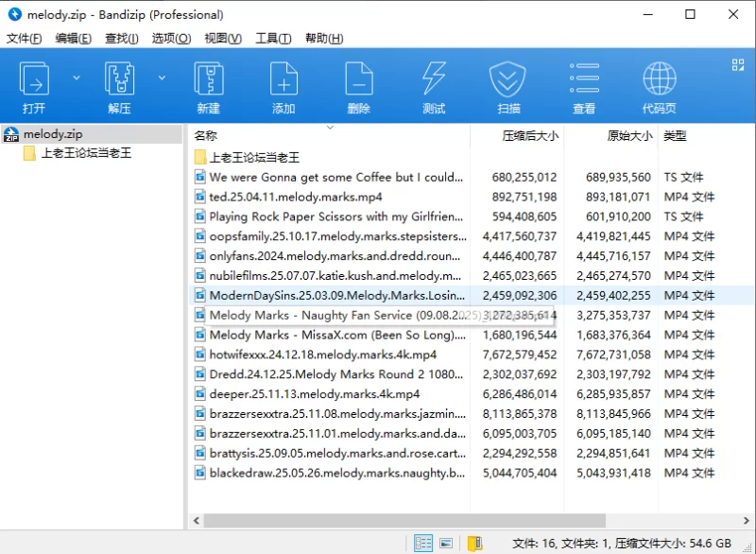Click the 新建 (New archive) icon

pyautogui.click(x=208, y=80)
